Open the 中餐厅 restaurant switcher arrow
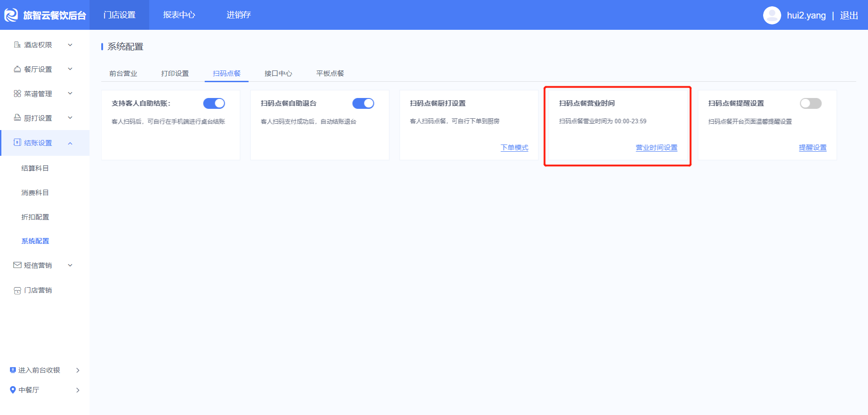 pyautogui.click(x=78, y=390)
